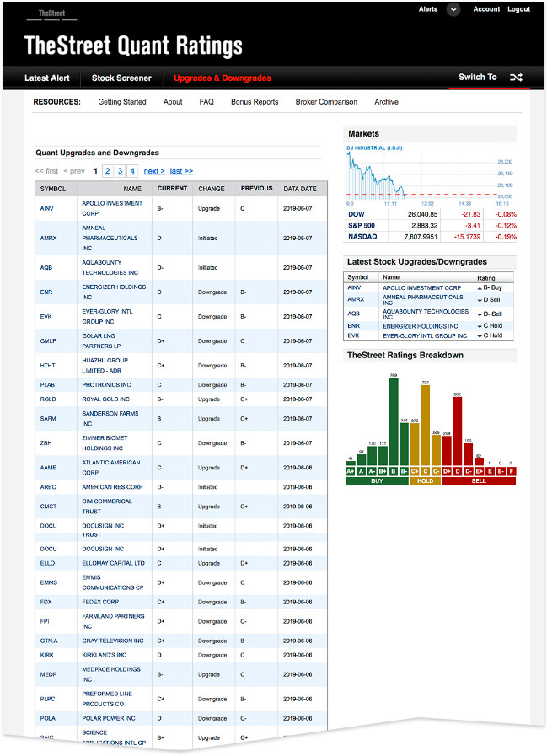Viewport: 547px width, 756px height.
Task: Open Bonus Reports link
Action: coord(255,102)
